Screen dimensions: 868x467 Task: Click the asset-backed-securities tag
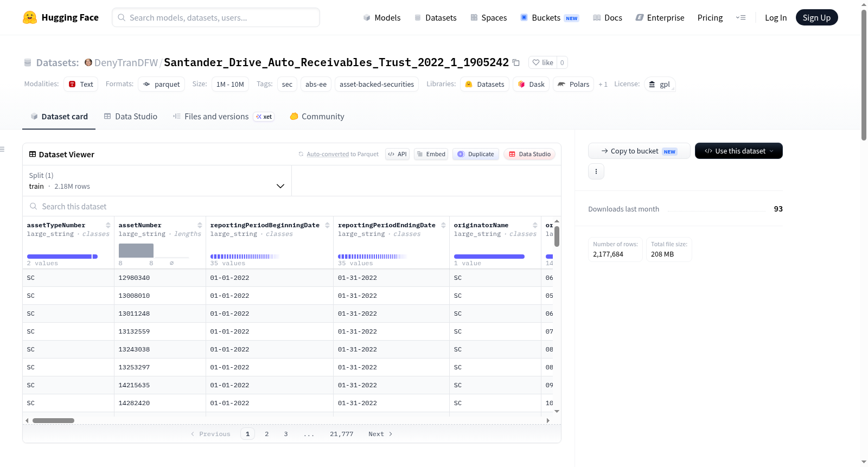376,84
